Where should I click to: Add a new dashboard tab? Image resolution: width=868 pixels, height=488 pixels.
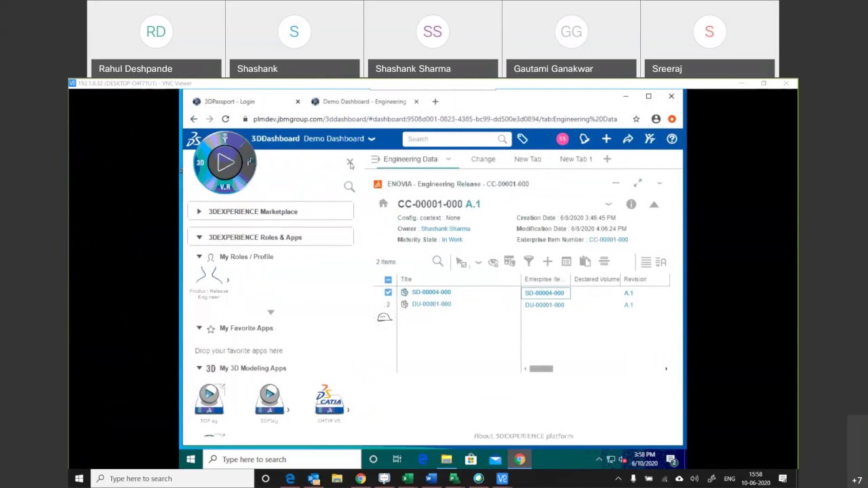point(607,159)
